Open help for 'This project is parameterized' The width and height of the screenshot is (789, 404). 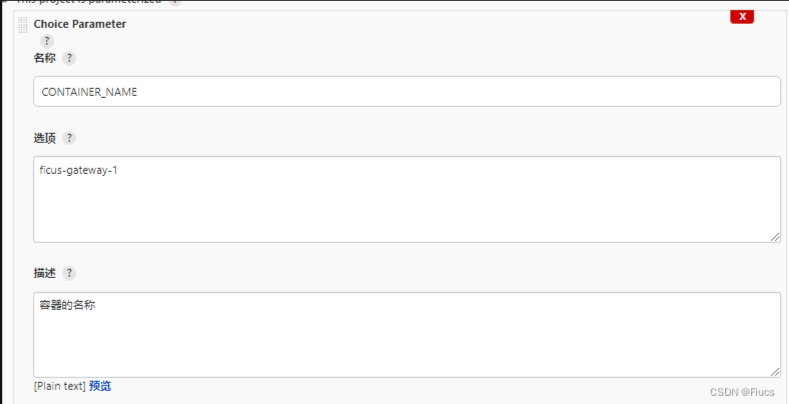coord(176,2)
